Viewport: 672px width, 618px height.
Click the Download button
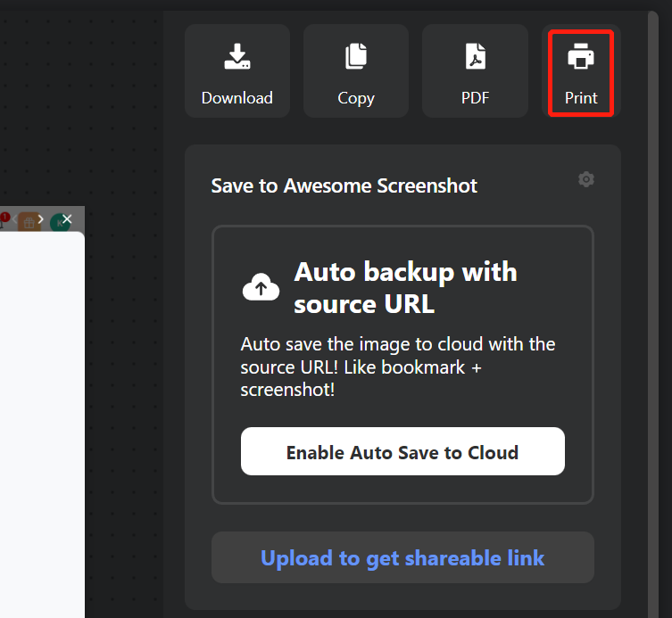pos(237,71)
